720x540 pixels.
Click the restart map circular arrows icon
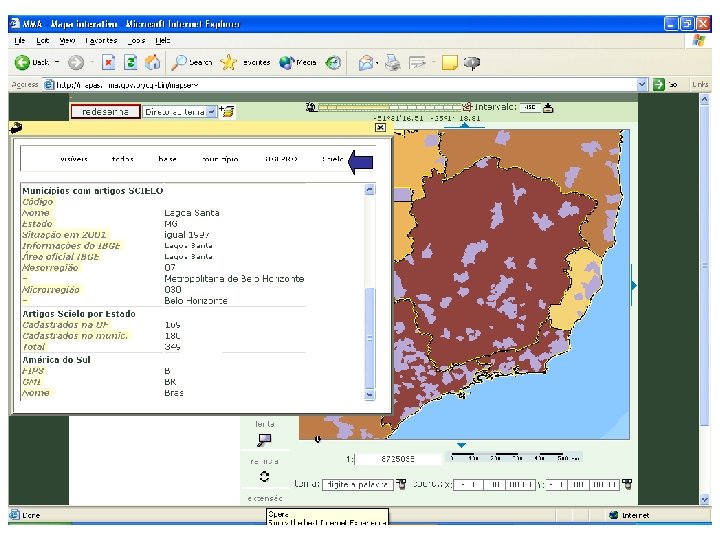(264, 476)
